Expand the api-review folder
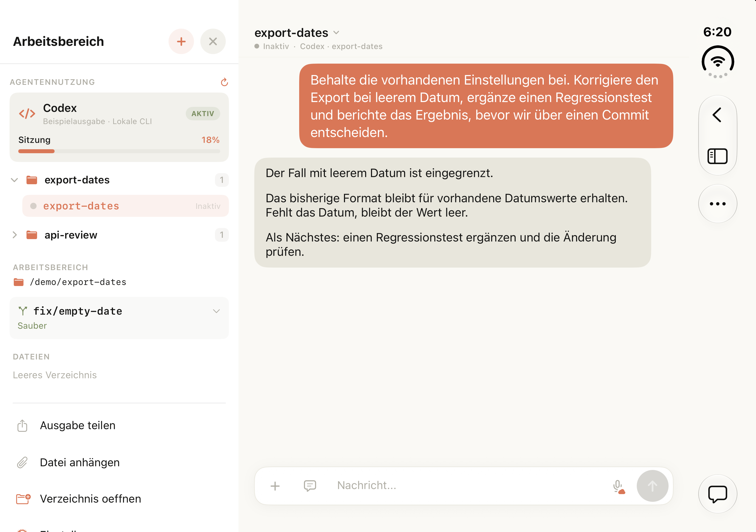 coord(14,235)
